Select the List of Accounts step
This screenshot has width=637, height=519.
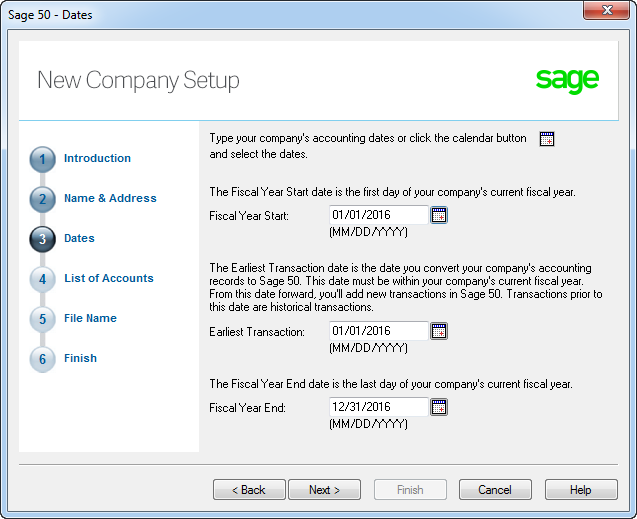(108, 278)
